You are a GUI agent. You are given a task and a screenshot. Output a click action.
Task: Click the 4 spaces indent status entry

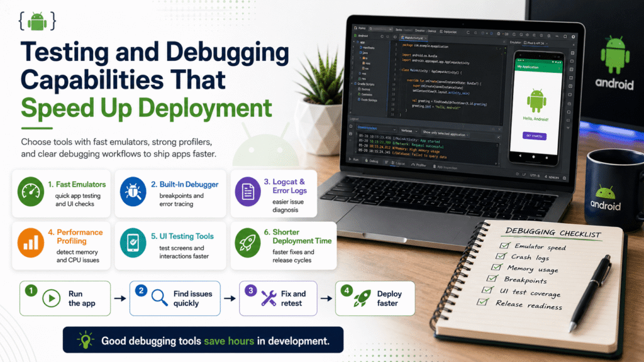[x=552, y=177]
